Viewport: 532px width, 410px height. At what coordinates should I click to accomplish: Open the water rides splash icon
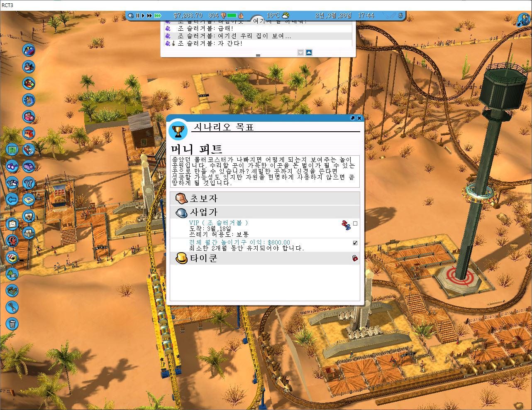coord(28,100)
